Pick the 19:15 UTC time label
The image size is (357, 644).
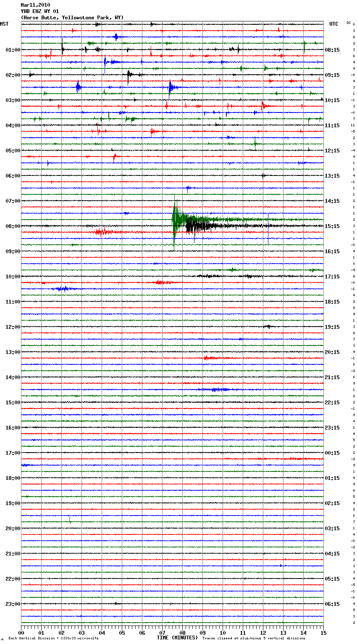pos(332,327)
